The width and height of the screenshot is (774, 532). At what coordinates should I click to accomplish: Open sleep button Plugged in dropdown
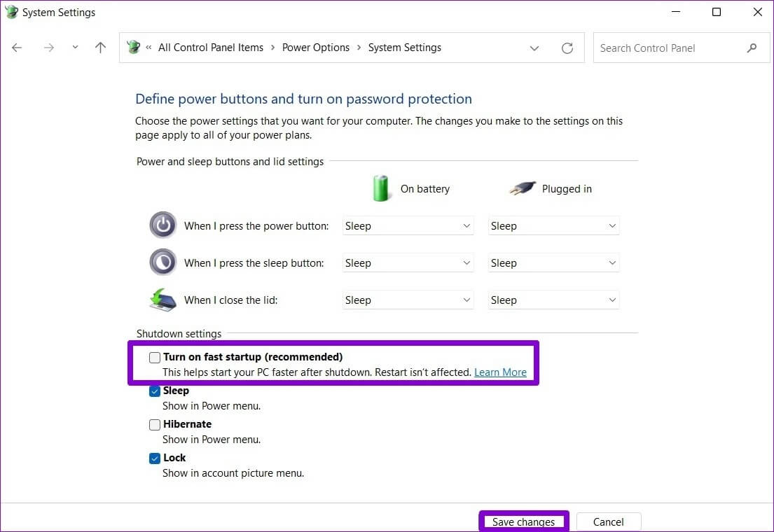pyautogui.click(x=553, y=263)
